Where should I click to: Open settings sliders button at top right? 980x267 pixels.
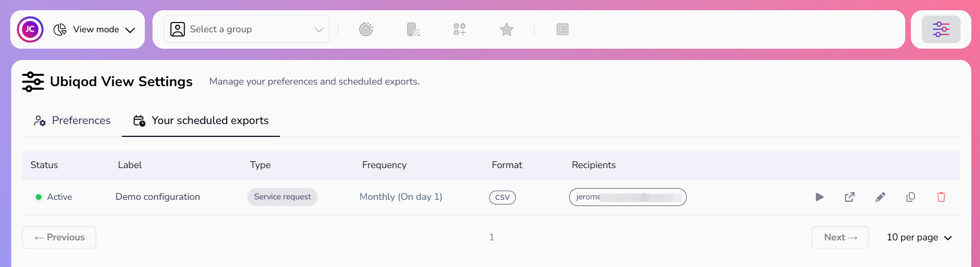point(941,29)
